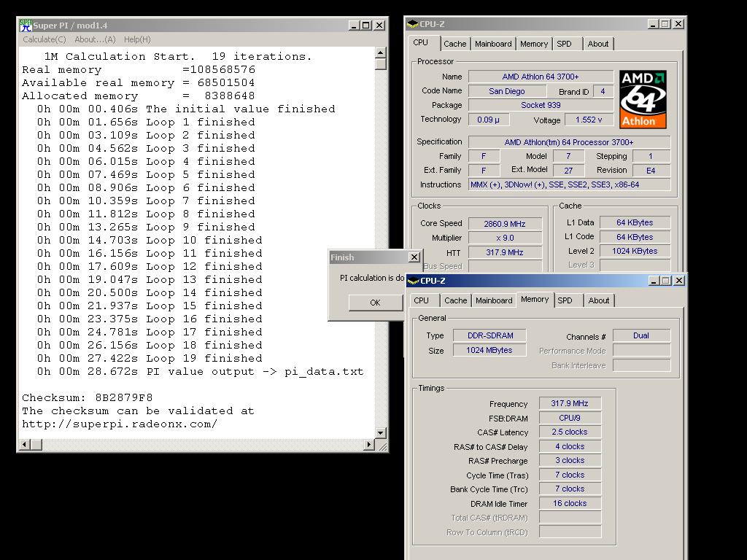Image resolution: width=747 pixels, height=560 pixels.
Task: Click the memory Size field 1024 MBytes
Action: 489,351
